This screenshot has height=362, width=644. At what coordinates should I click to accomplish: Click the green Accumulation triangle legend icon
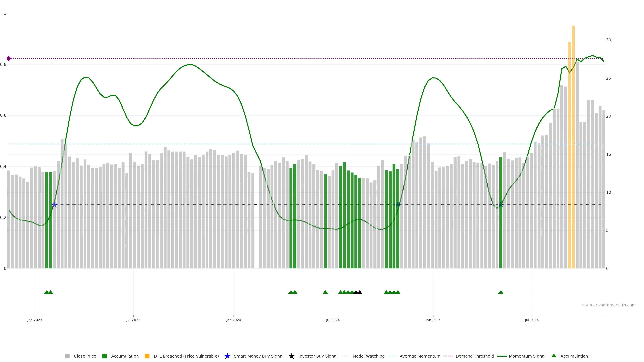click(x=554, y=356)
